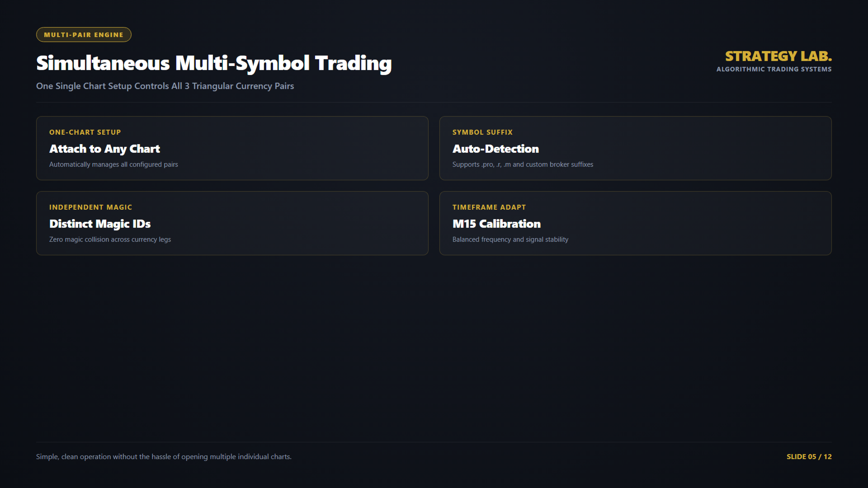Screen dimensions: 868x488
Task: Click Automatically manages all configured pairs text
Action: tap(113, 164)
